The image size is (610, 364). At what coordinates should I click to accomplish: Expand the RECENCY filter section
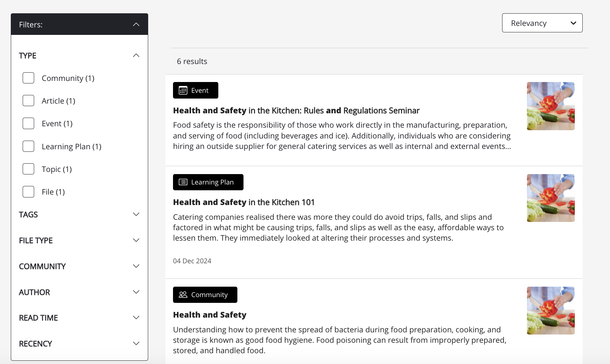136,343
